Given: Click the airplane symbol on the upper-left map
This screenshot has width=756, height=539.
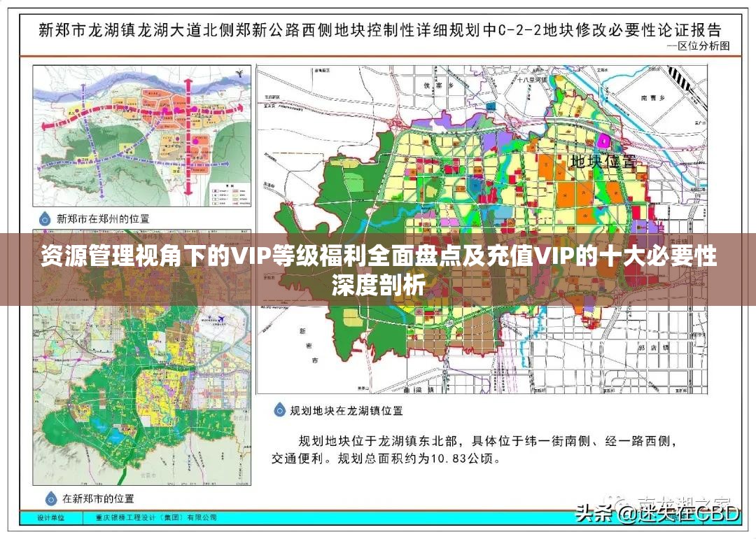Looking at the screenshot, I should click(x=239, y=73).
